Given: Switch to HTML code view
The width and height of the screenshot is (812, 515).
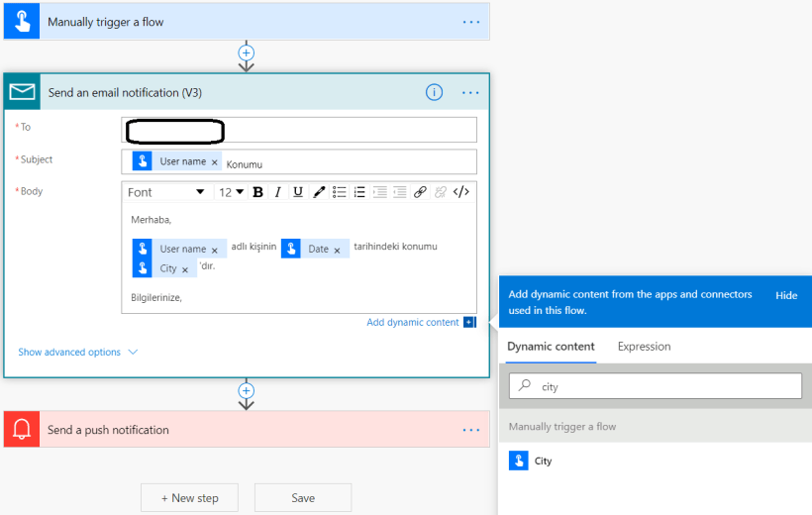Looking at the screenshot, I should pos(461,192).
